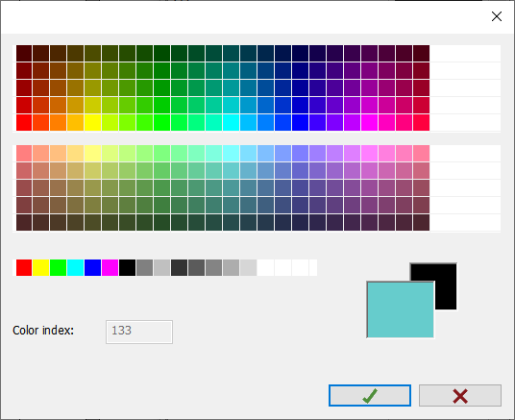Choose the medium gray swatch next to black
This screenshot has width=515, height=420.
click(144, 267)
